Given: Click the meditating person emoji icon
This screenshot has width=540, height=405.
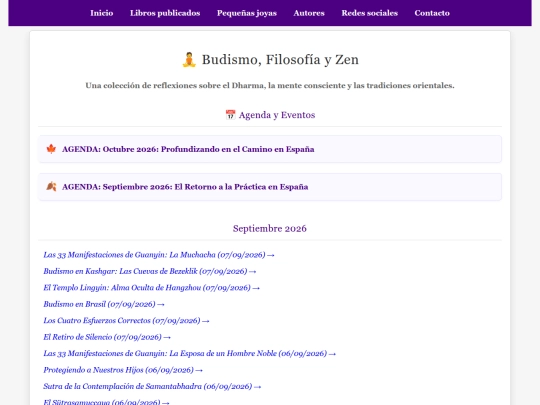Looking at the screenshot, I should click(189, 60).
